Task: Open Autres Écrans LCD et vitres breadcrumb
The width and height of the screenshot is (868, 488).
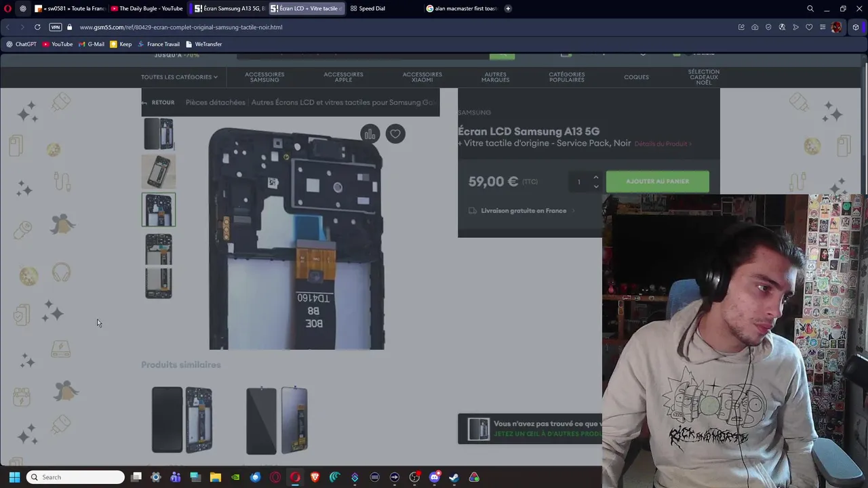Action: click(x=344, y=102)
